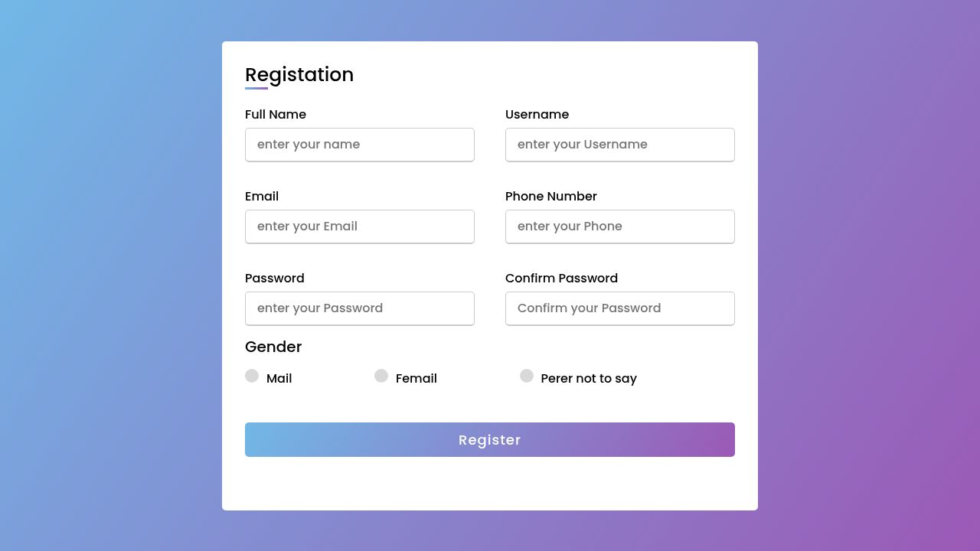
Task: Select the Perer not to say option
Action: [x=527, y=376]
